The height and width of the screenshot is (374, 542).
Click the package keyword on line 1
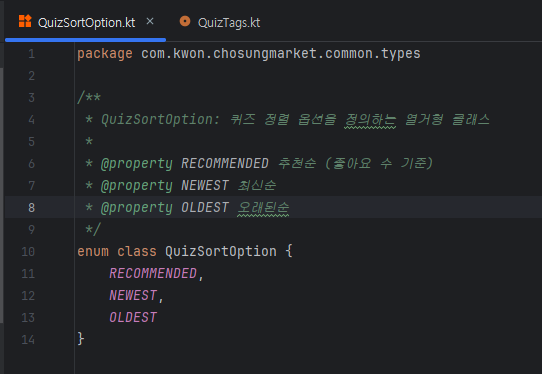coord(105,54)
